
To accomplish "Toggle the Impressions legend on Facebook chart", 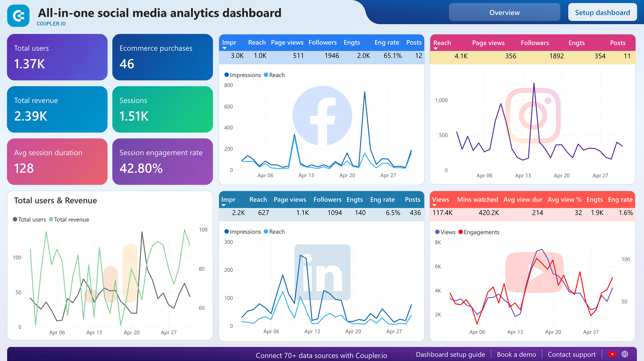I will (242, 75).
